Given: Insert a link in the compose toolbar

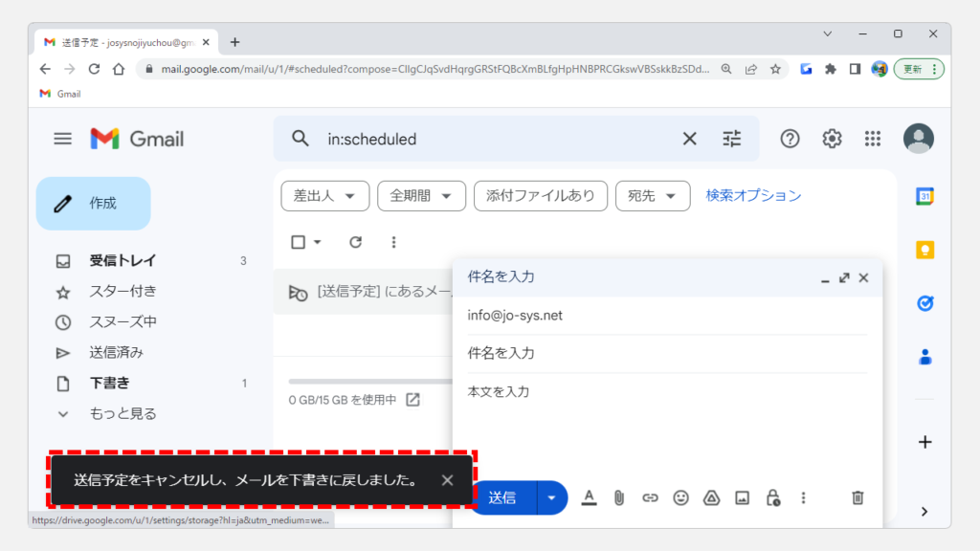Looking at the screenshot, I should tap(650, 497).
